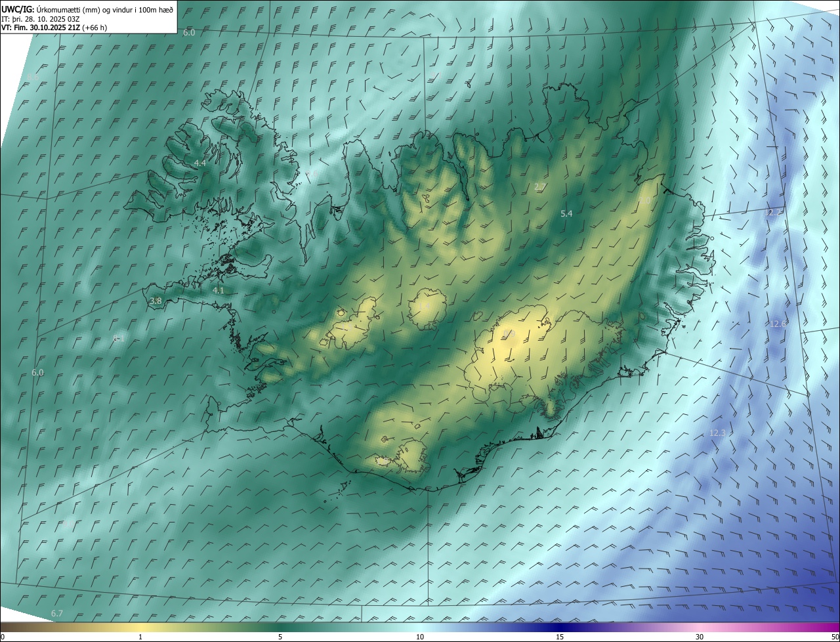Click the '4.4' value over the Westfjords
Viewport: 840px width, 642px height.
[x=199, y=163]
